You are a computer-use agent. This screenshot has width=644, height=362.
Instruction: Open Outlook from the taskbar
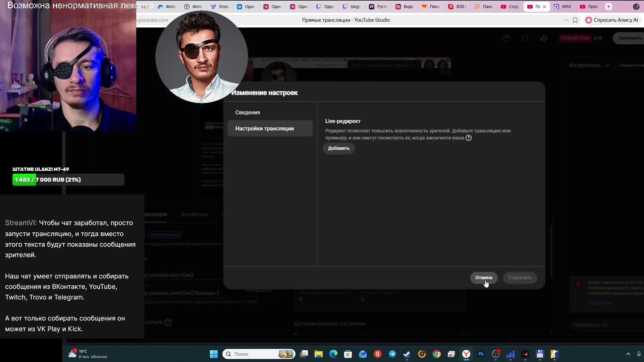pyautogui.click(x=363, y=354)
